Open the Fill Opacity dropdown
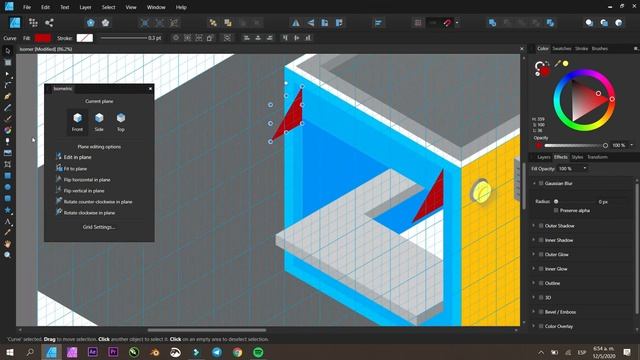The height and width of the screenshot is (360, 640). tap(584, 168)
